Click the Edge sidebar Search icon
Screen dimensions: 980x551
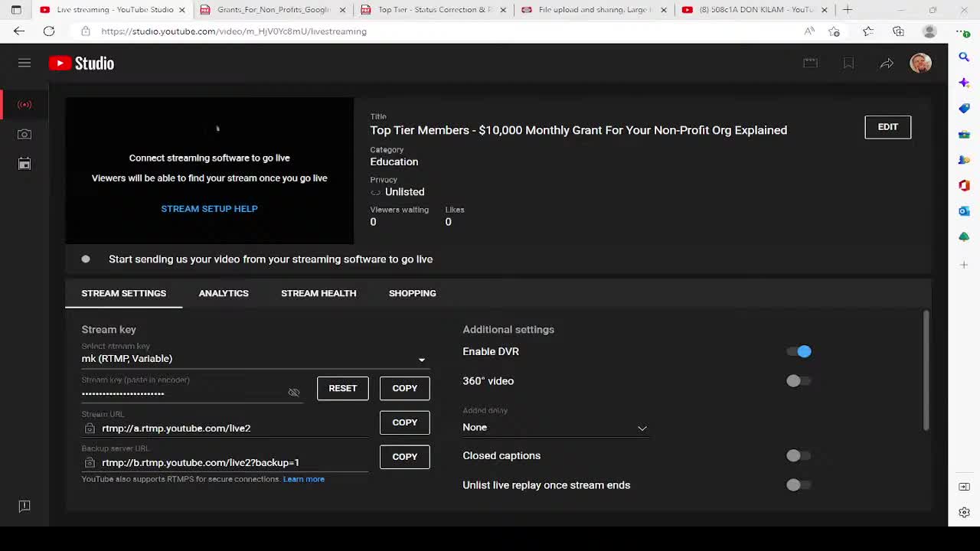(964, 57)
